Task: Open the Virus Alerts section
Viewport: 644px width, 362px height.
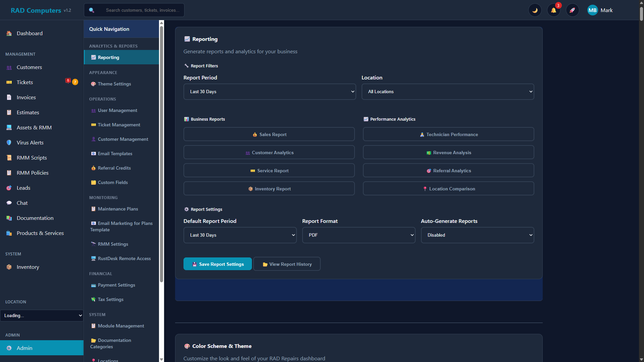Action: 30,142
